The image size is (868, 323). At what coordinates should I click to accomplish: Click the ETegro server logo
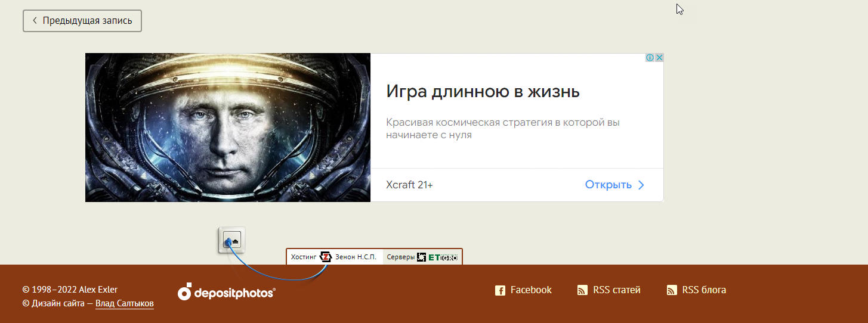click(437, 257)
